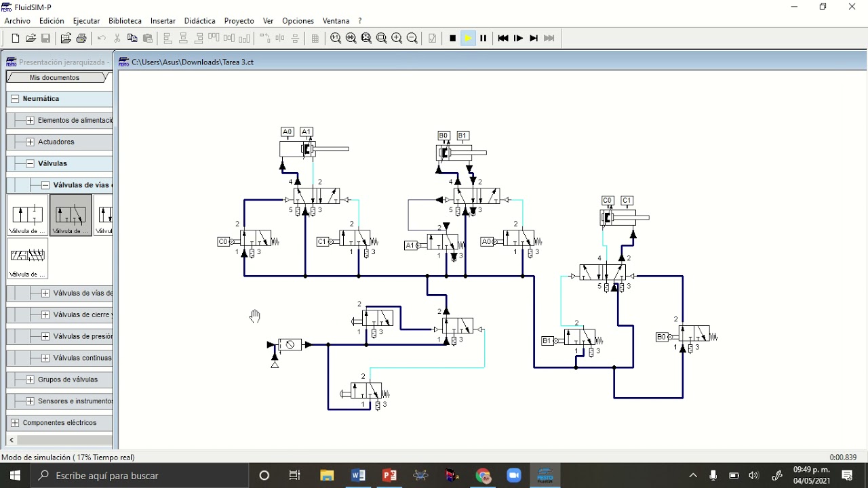Image resolution: width=868 pixels, height=488 pixels.
Task: Open the Ventana menu
Action: point(336,21)
